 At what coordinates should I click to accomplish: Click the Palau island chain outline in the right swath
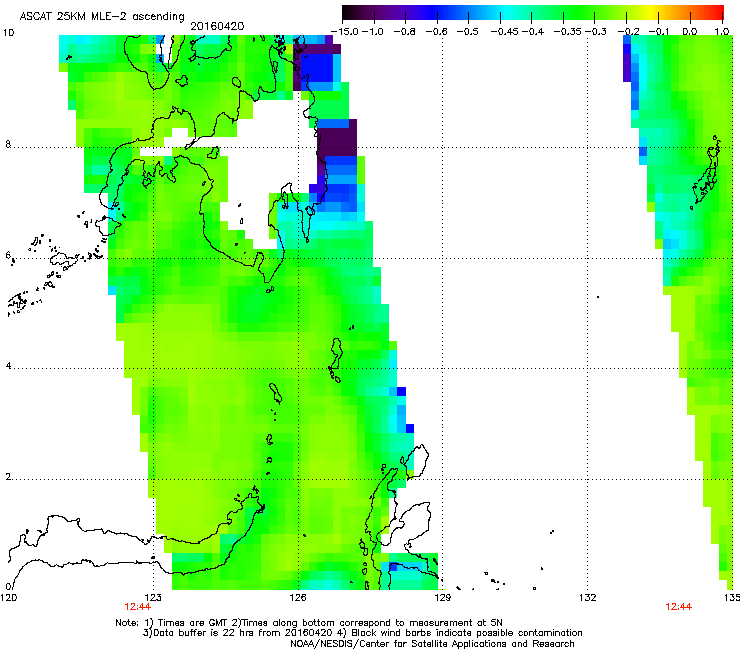[706, 172]
